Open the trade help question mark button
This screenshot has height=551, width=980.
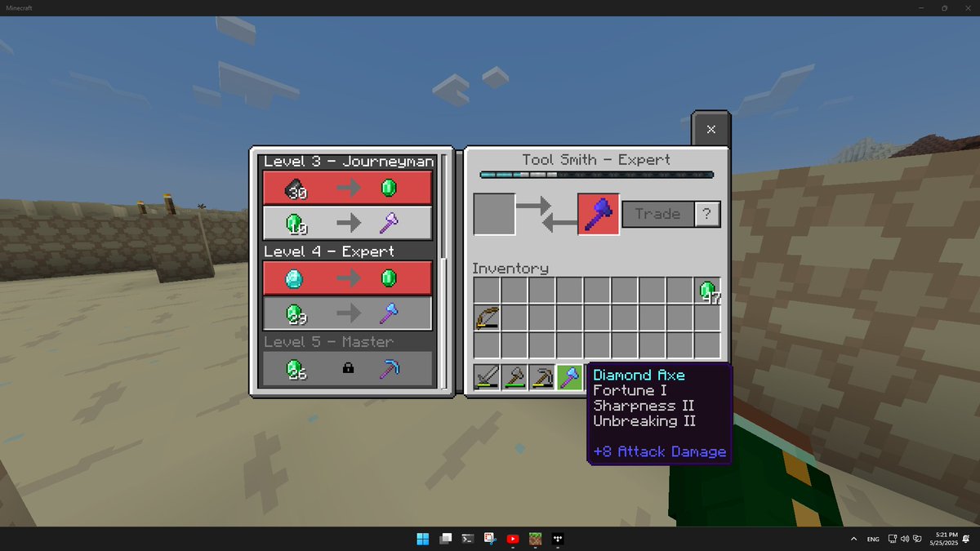coord(707,215)
